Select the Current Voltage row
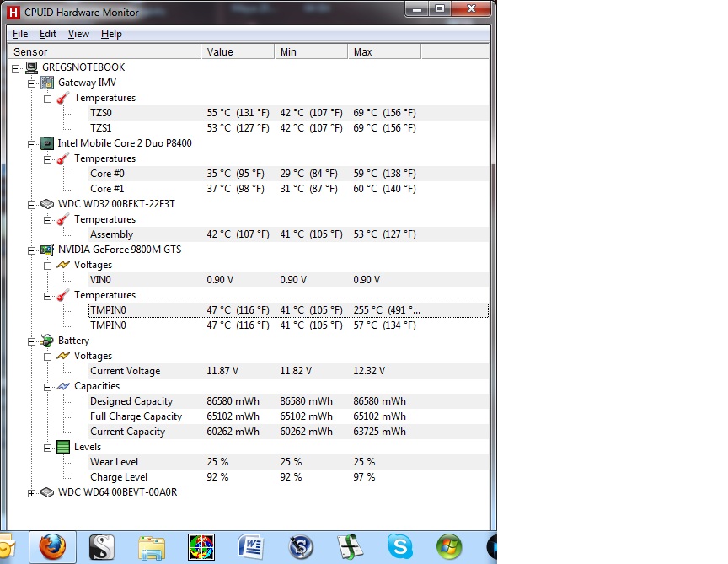Screen dimensions: 728x564 (288, 371)
